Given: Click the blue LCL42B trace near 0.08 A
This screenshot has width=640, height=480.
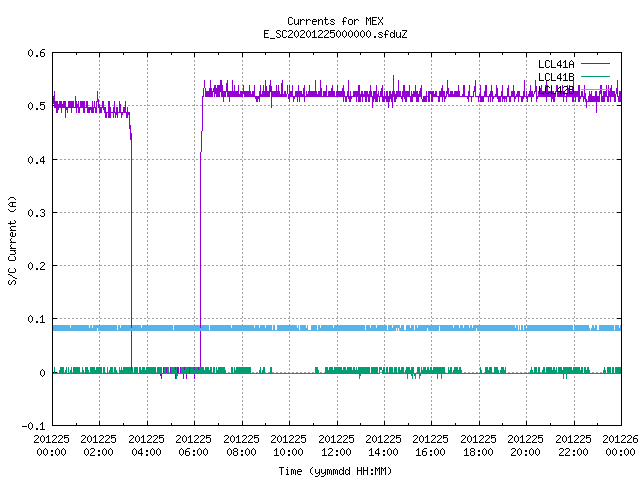Looking at the screenshot, I should 337,328.
